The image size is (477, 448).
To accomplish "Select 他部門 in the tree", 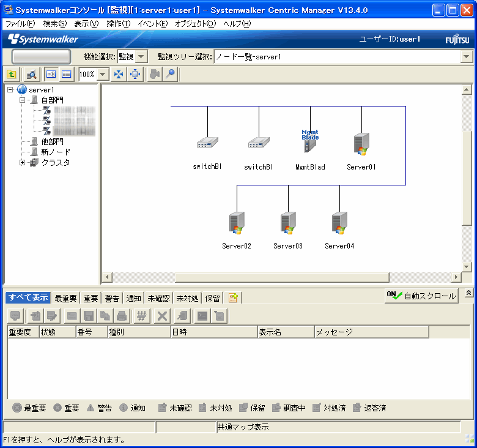I will point(53,142).
